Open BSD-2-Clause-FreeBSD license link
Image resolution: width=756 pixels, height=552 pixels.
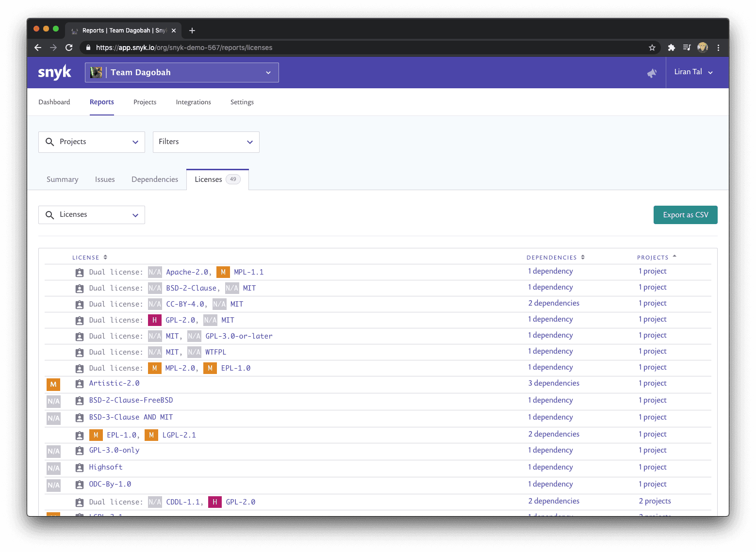[x=131, y=400]
